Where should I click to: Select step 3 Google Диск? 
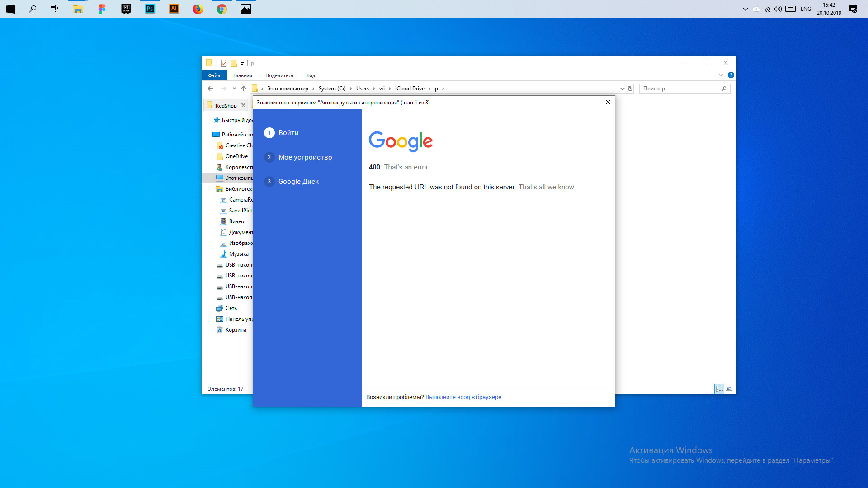(292, 182)
